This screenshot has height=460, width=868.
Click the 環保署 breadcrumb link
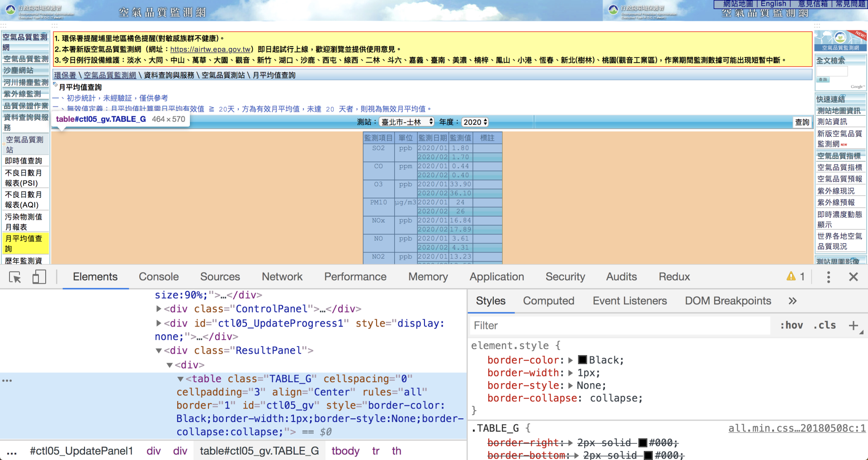65,75
